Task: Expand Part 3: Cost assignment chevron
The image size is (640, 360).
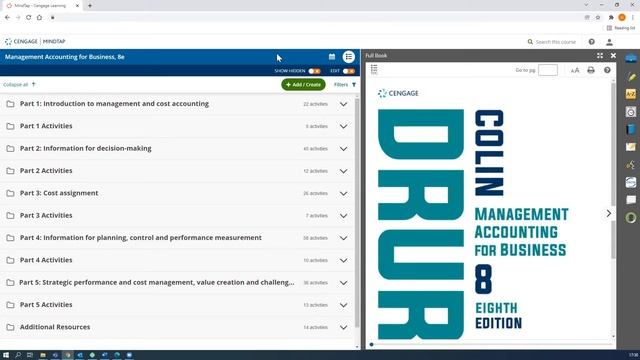Action: 344,193
